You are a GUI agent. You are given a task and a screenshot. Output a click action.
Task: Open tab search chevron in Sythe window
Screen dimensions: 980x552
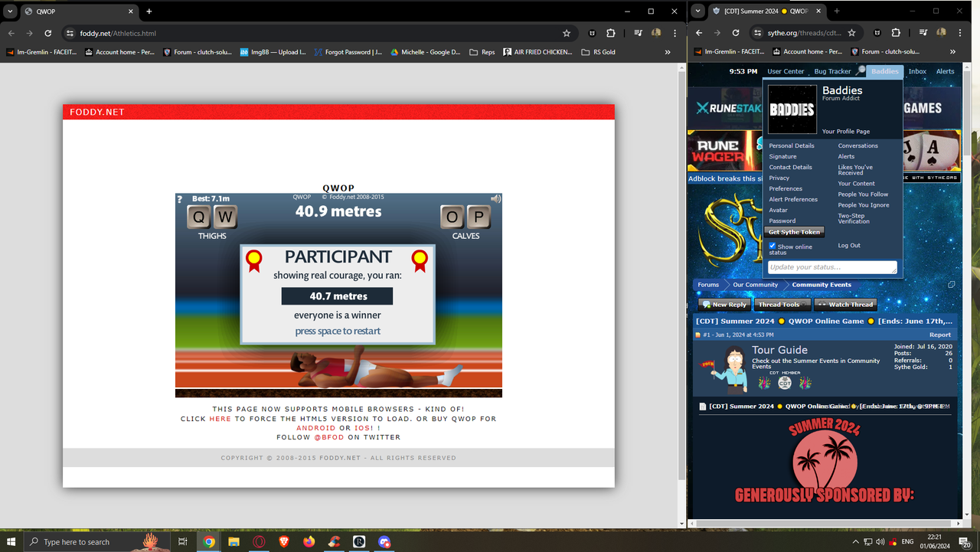[698, 11]
